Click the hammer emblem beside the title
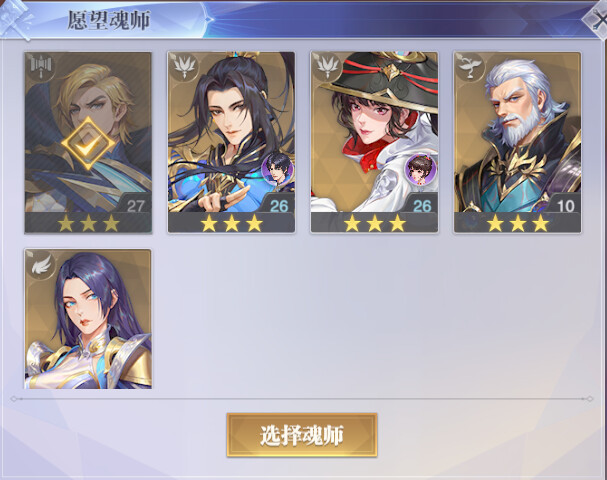Viewport: 607px width, 480px height. (16, 19)
